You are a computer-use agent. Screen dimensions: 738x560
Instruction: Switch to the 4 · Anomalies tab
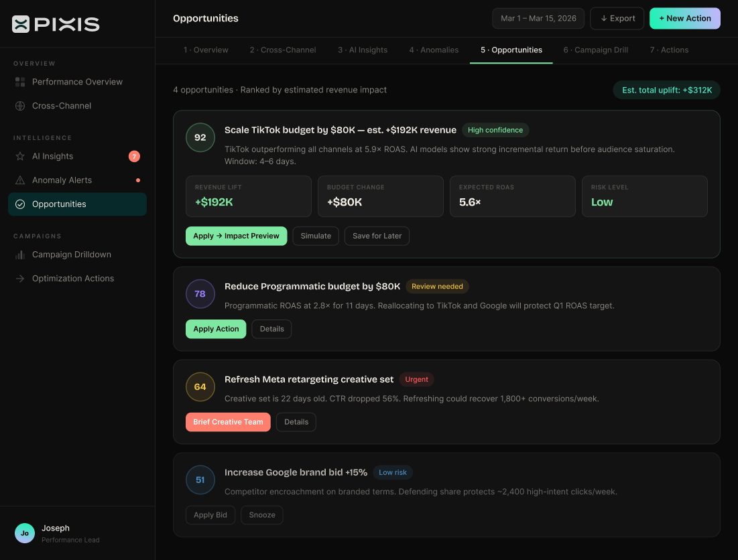coord(434,50)
